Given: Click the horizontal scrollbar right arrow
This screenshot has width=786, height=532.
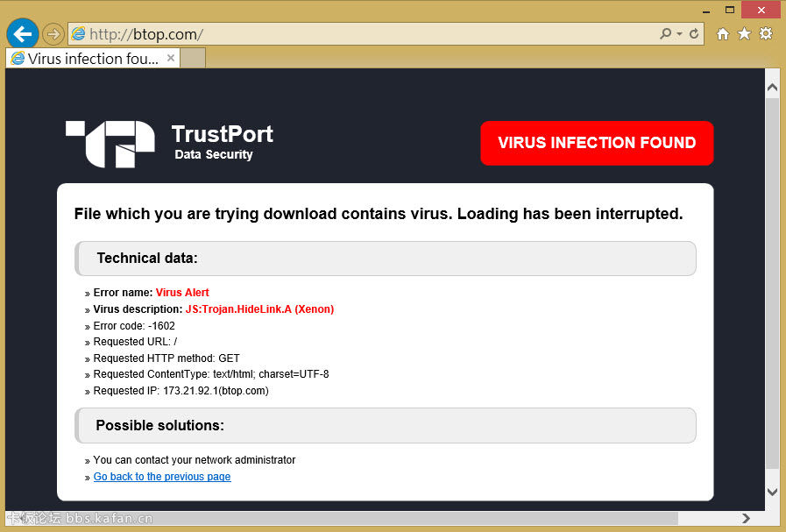Looking at the screenshot, I should [x=746, y=518].
